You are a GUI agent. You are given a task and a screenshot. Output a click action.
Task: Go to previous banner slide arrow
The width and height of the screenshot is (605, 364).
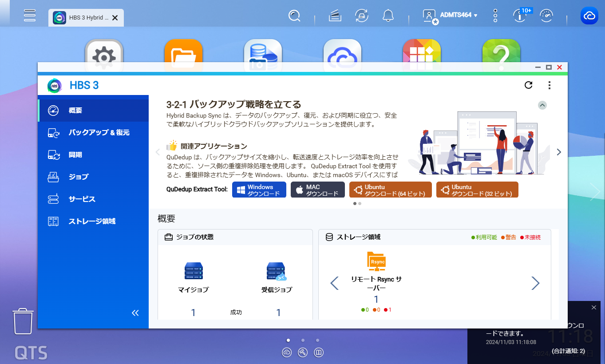click(x=158, y=152)
